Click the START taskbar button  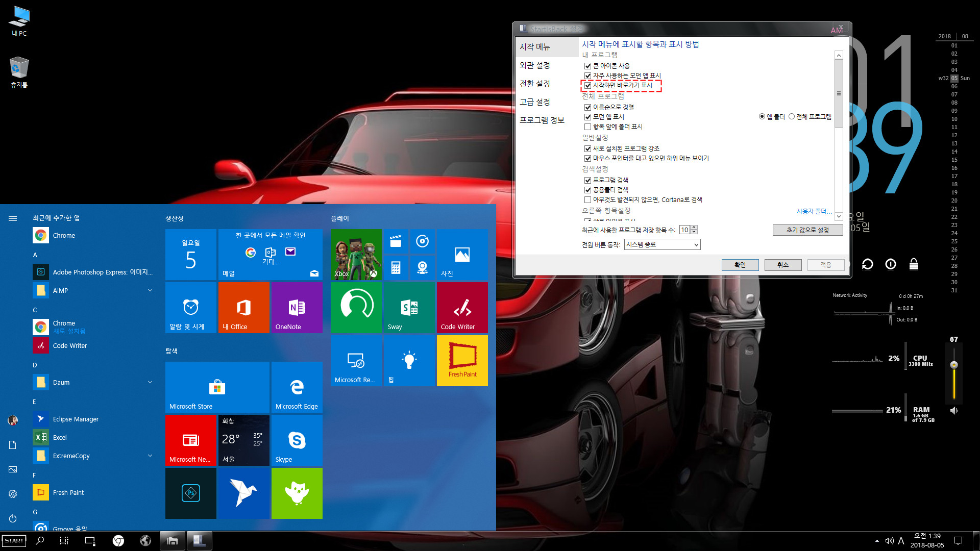point(14,541)
